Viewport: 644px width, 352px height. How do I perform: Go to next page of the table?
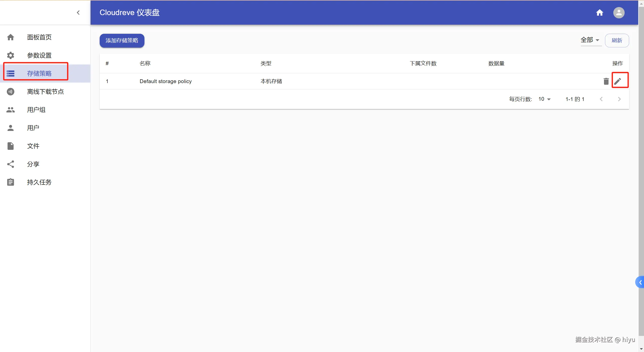[x=619, y=99]
